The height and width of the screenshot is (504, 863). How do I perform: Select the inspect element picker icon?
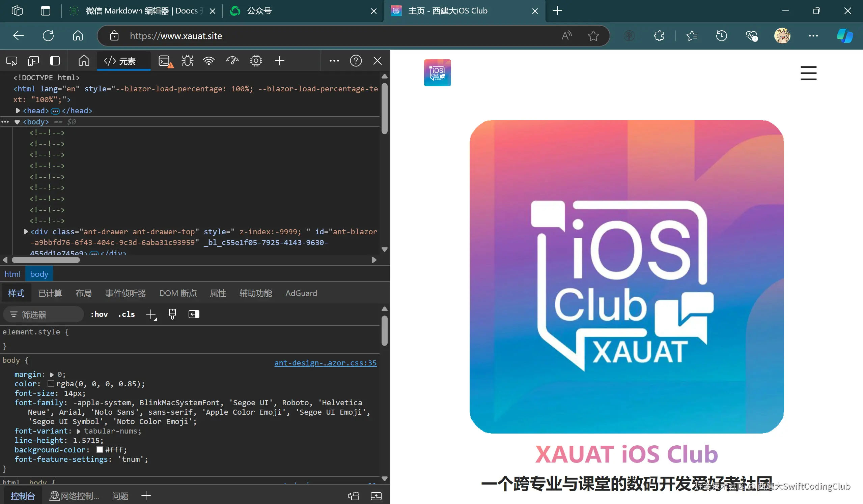coord(12,61)
